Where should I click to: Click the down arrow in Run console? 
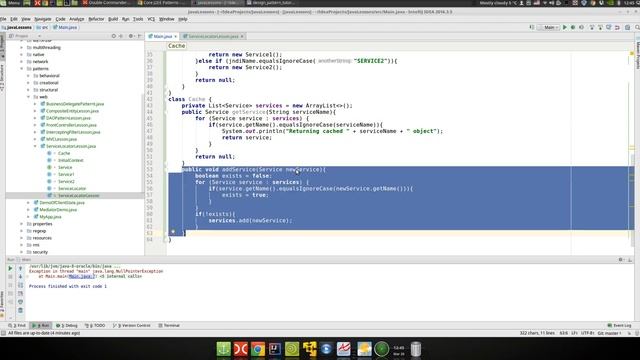coord(20,276)
